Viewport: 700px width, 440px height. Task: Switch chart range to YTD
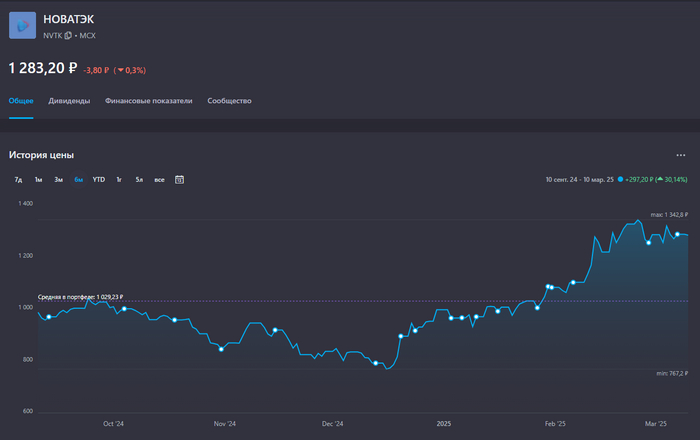click(x=98, y=180)
